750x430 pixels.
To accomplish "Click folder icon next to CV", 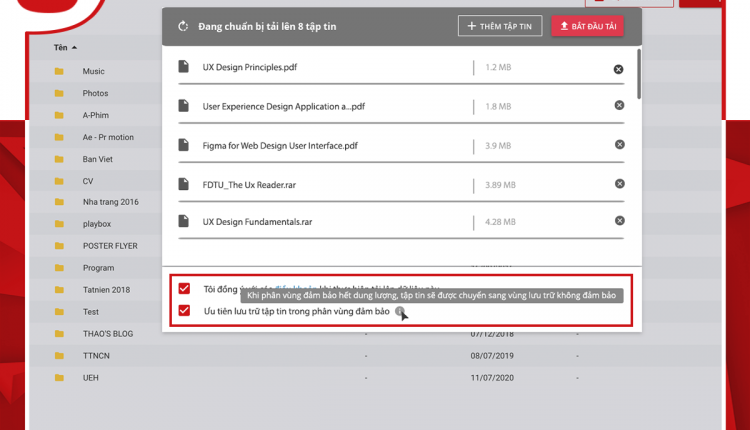I will [59, 181].
